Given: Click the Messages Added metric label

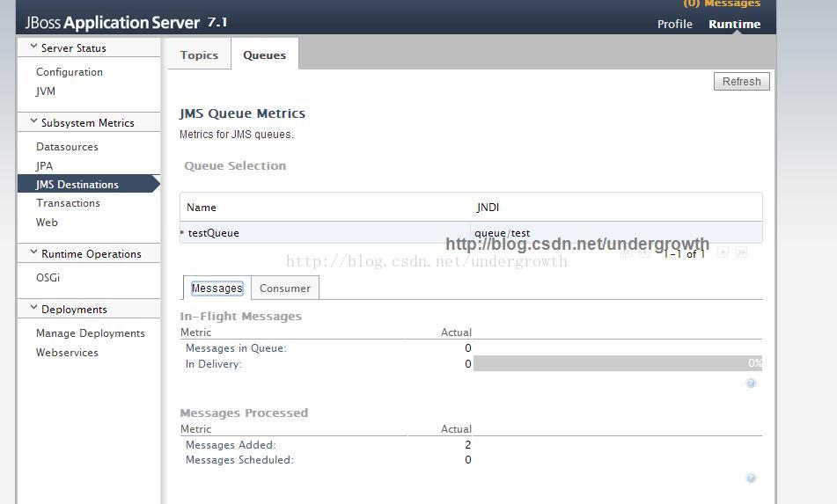Looking at the screenshot, I should pos(231,445).
